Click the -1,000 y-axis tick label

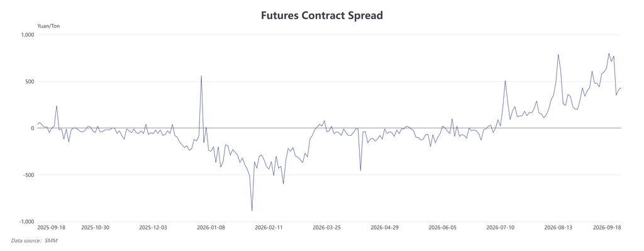[26, 222]
